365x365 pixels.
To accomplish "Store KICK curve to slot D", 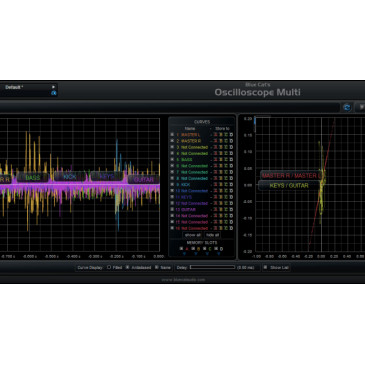I will [231, 185].
